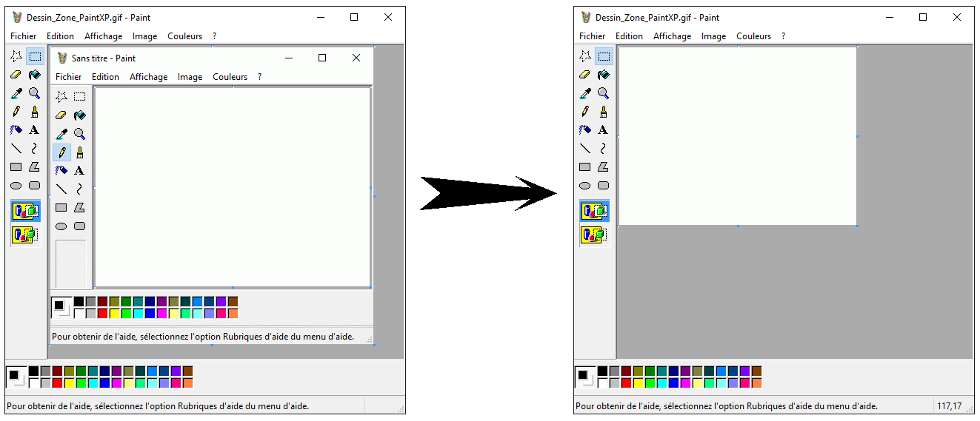Viewport: 980px width, 421px height.
Task: Pick red swatch in left Paint window palette
Action: (x=57, y=383)
